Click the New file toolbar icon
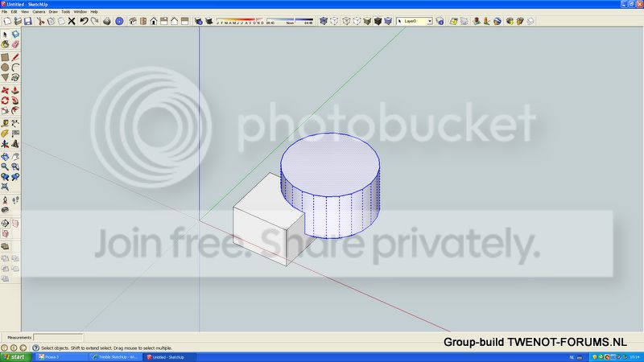Viewport: 644px width, 362px height. [7, 21]
